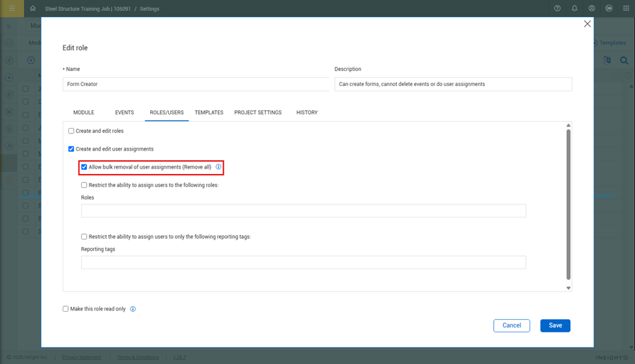635x364 pixels.
Task: Check Create and edit roles
Action: coord(71,131)
